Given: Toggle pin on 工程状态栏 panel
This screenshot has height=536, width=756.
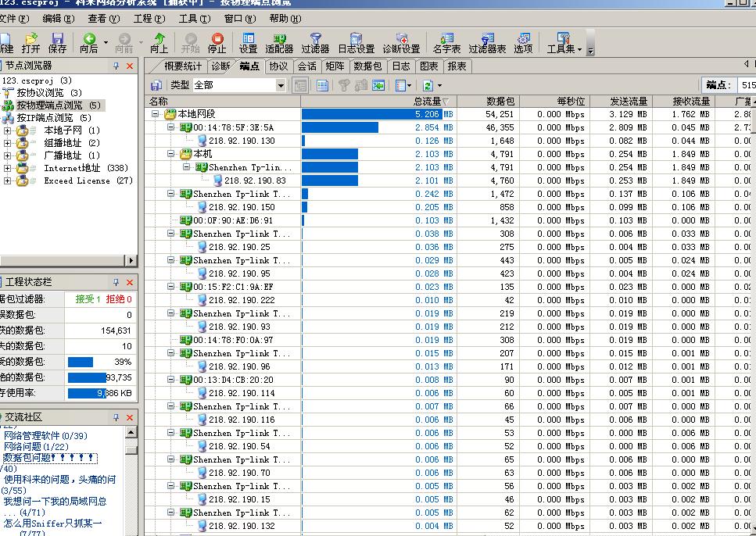Looking at the screenshot, I should (116, 282).
